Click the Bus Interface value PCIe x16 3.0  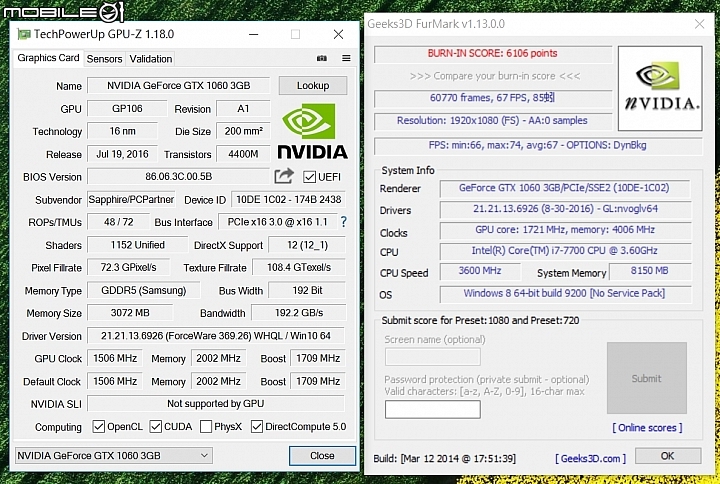pos(278,222)
